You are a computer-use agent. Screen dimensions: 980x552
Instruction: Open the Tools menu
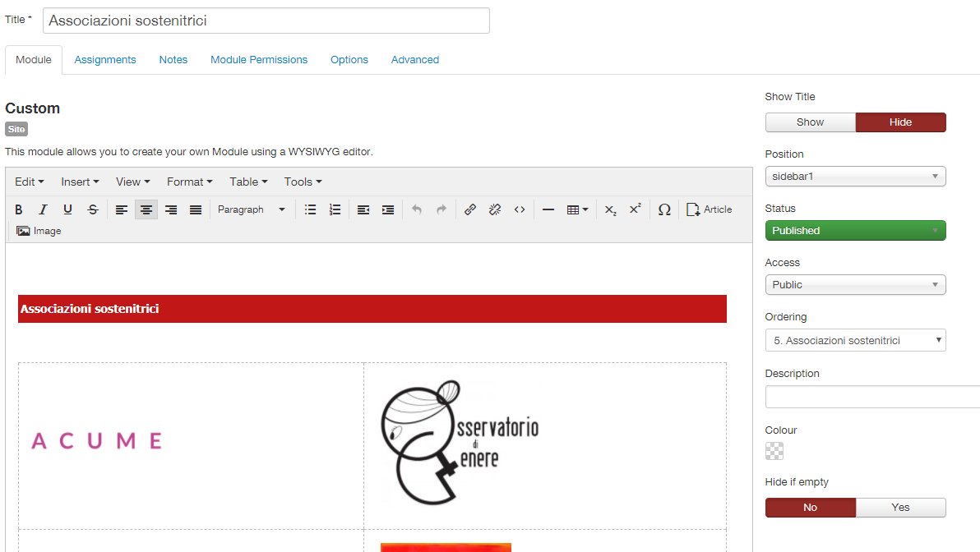tap(303, 182)
